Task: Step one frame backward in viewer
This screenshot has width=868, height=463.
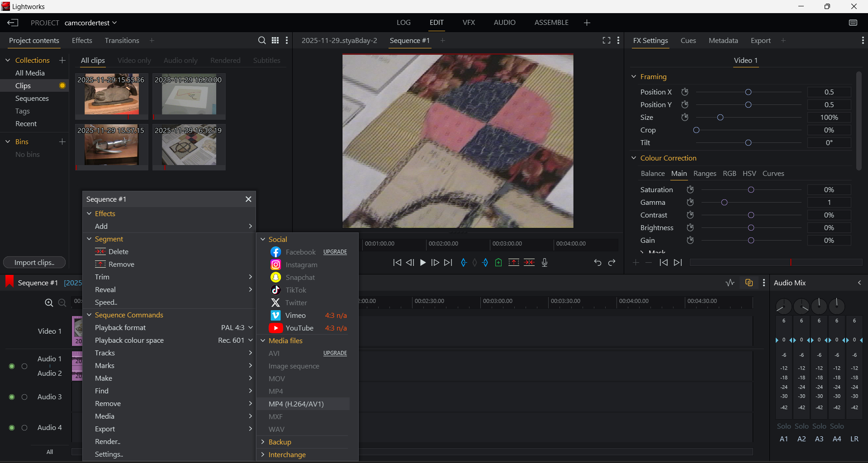Action: coord(410,263)
